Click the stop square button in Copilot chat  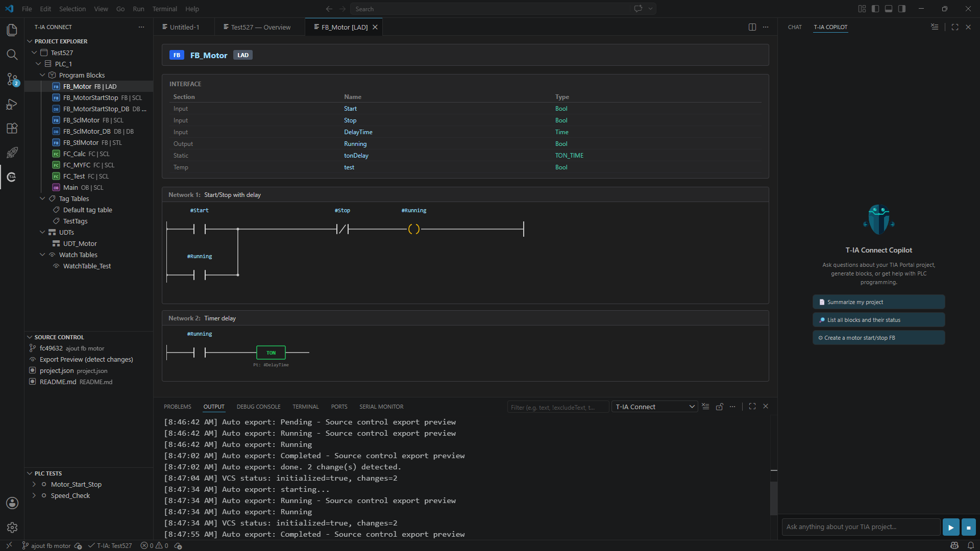[x=968, y=527]
